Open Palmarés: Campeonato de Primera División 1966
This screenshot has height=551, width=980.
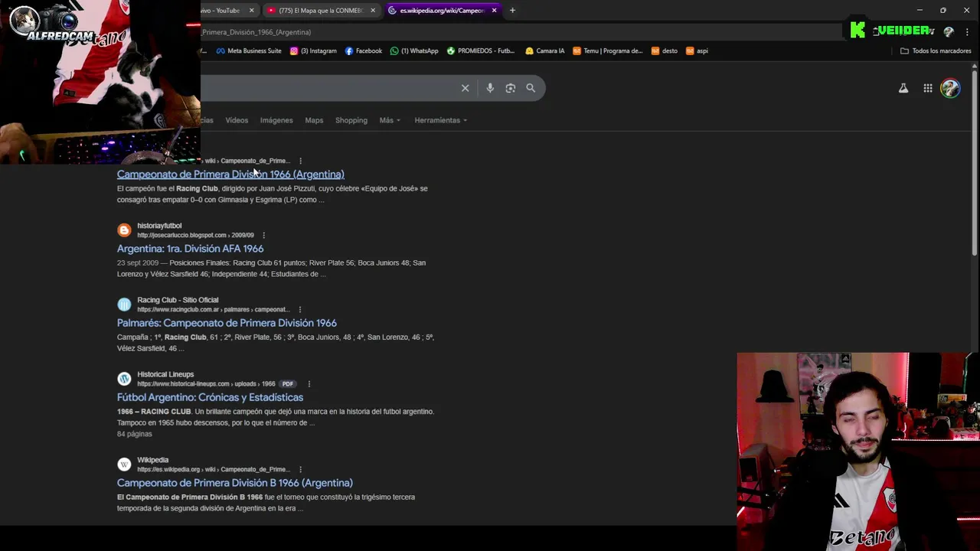pos(227,323)
